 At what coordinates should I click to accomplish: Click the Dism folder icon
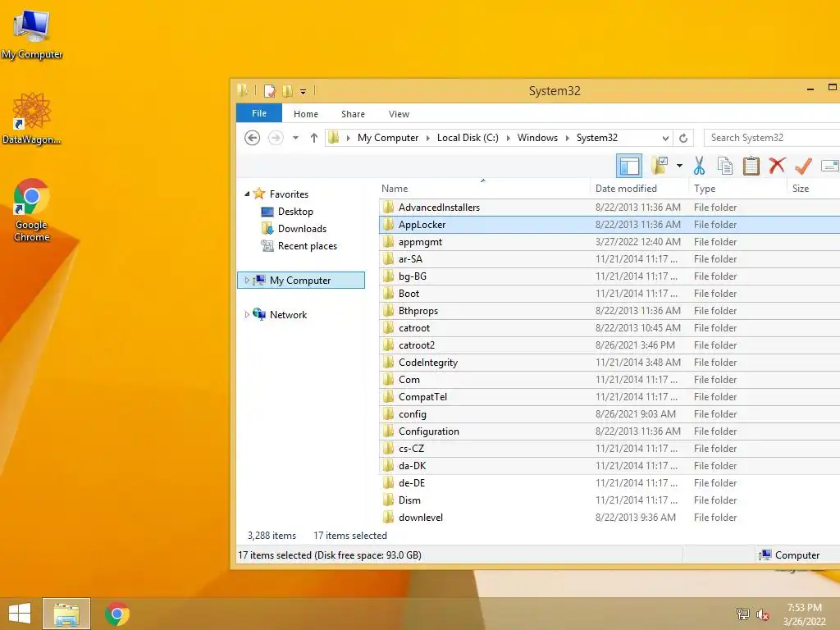tap(388, 500)
